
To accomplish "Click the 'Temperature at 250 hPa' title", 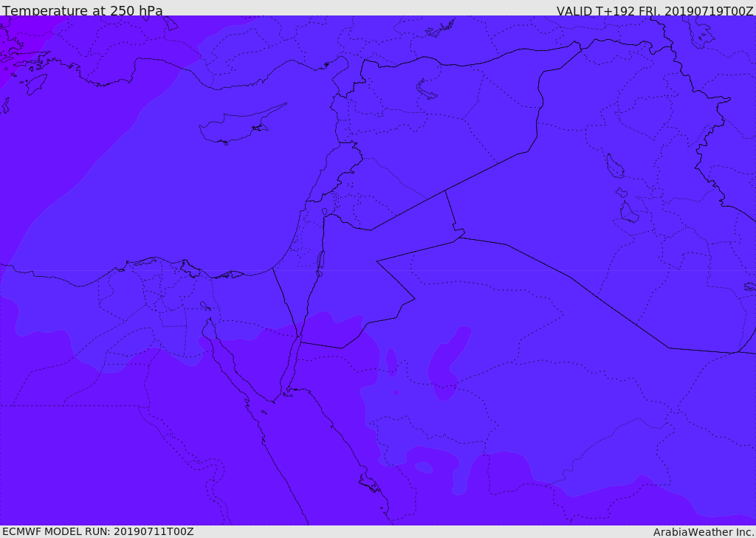I will point(83,10).
